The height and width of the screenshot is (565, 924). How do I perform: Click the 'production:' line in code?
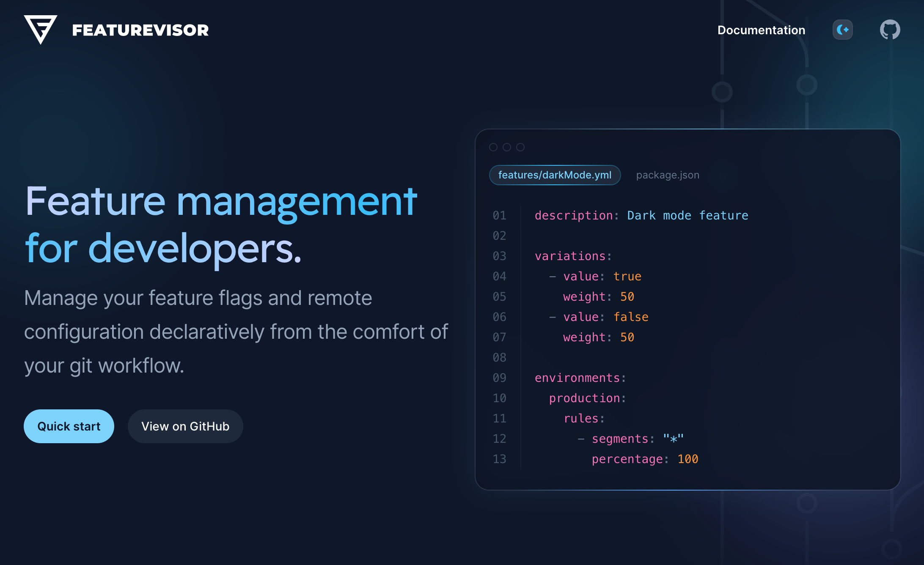click(x=588, y=398)
